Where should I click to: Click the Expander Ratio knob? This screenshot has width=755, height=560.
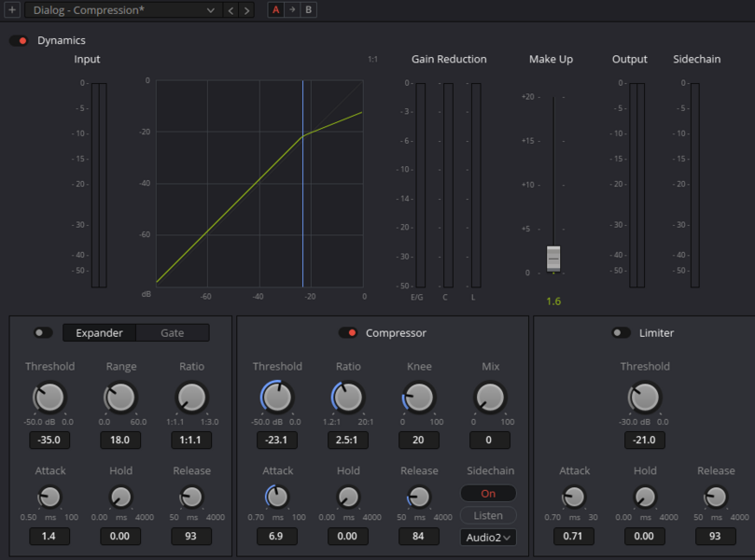point(191,398)
